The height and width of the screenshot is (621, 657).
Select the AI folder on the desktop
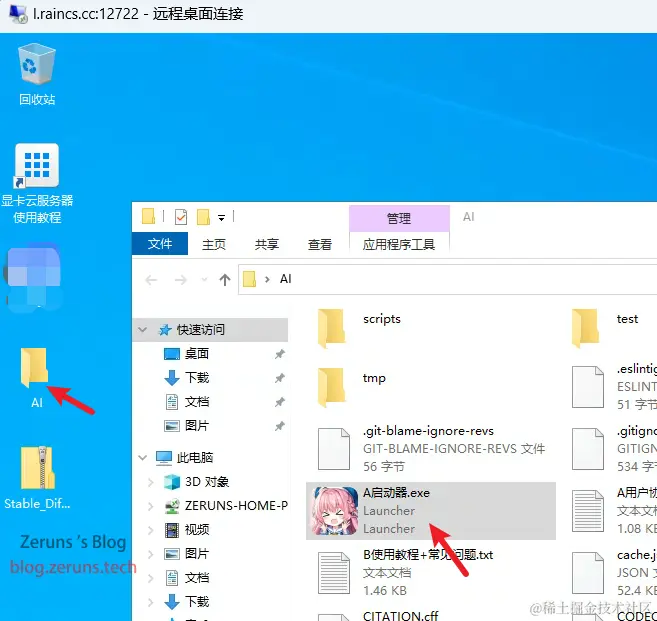[x=36, y=378]
